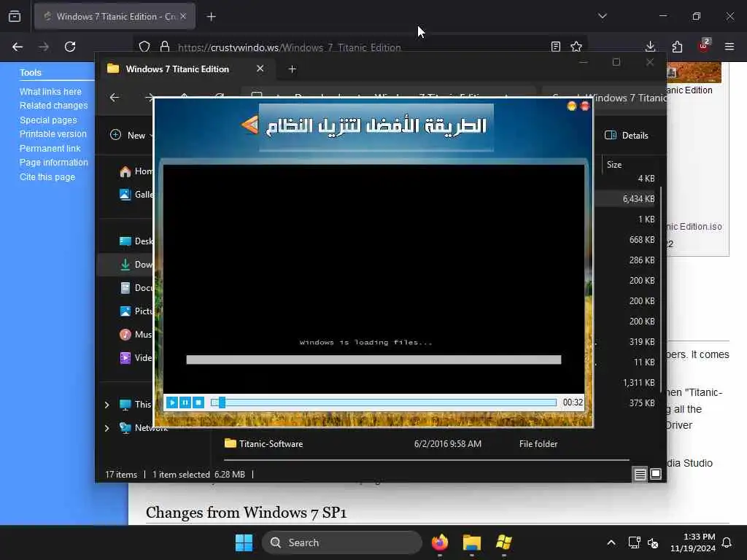This screenshot has height=560, width=747.
Task: Open Documents in Explorer sidebar
Action: (136, 287)
